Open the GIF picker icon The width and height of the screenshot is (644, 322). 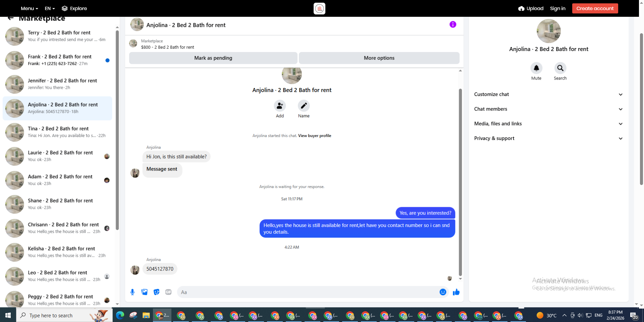[x=168, y=292]
